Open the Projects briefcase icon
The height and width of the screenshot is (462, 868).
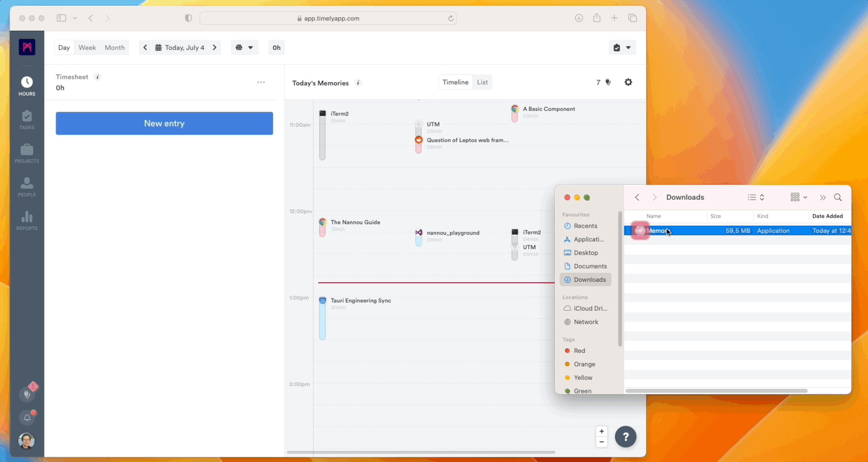click(27, 153)
